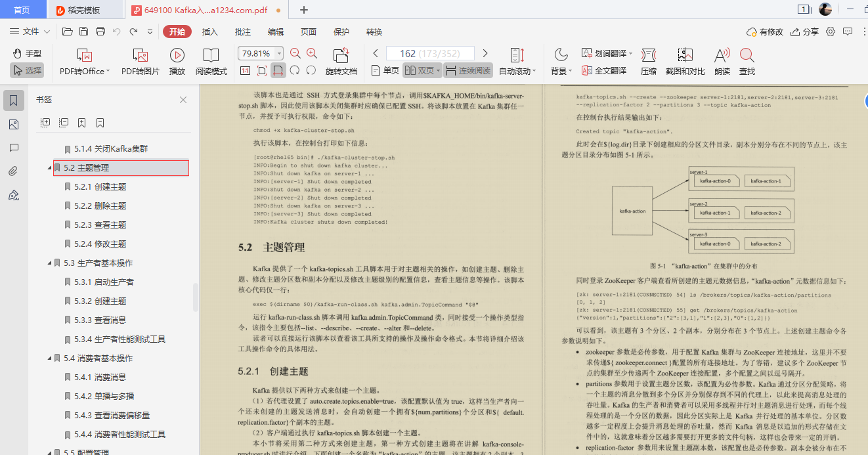Open the PDF转图片 export tool
This screenshot has height=455, width=868.
click(140, 61)
